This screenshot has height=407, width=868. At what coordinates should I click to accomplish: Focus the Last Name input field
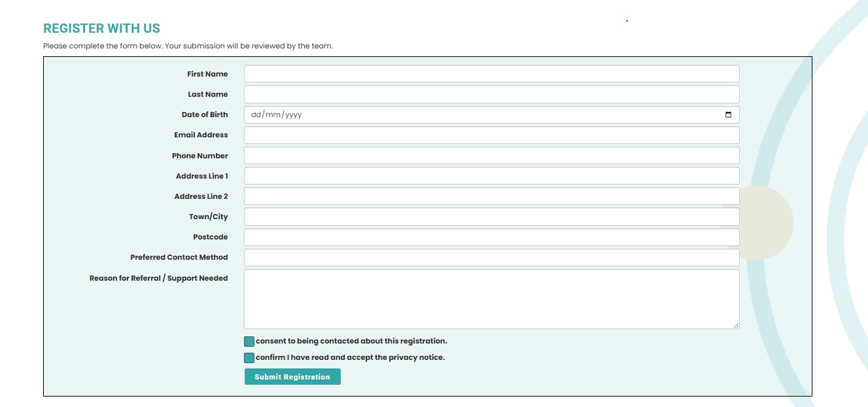(492, 94)
